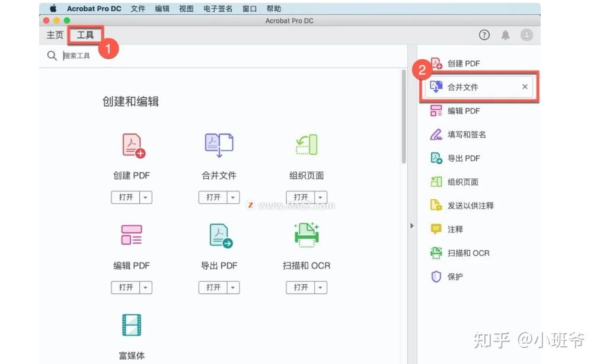Viewport: 600px width, 364px height.
Task: Click the 扫描和 OCR printer icon in main grid
Action: coord(307,235)
